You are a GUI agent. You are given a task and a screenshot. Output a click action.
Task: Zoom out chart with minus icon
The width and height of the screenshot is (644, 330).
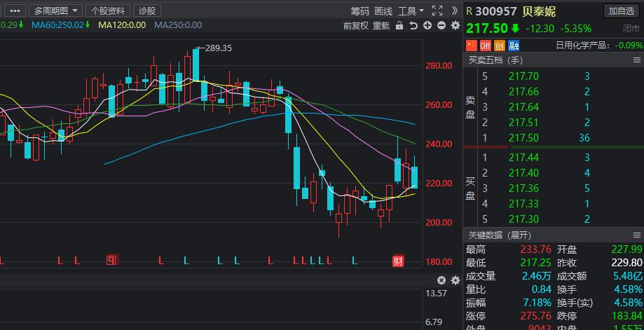tap(441, 26)
